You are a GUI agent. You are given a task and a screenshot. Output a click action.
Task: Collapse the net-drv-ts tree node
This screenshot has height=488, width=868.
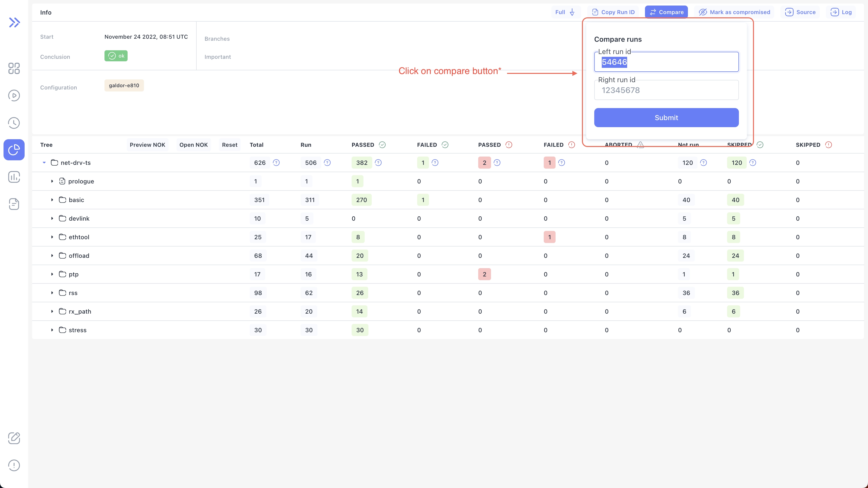tap(44, 163)
